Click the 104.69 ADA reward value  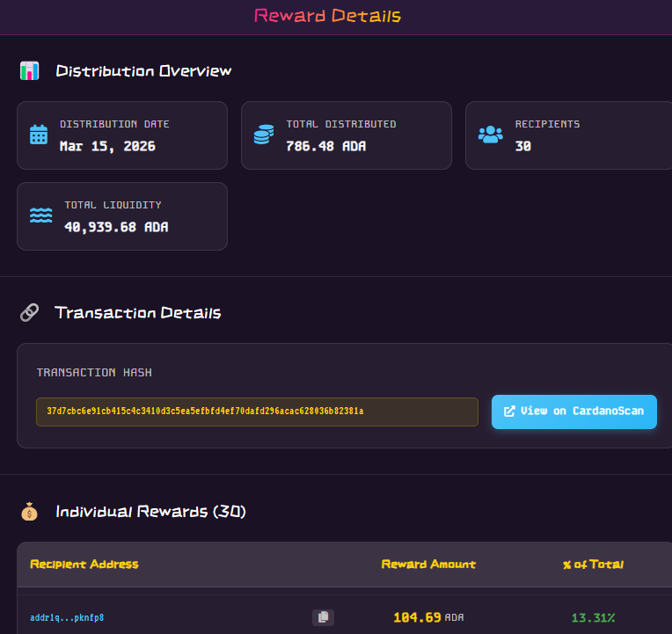428,617
